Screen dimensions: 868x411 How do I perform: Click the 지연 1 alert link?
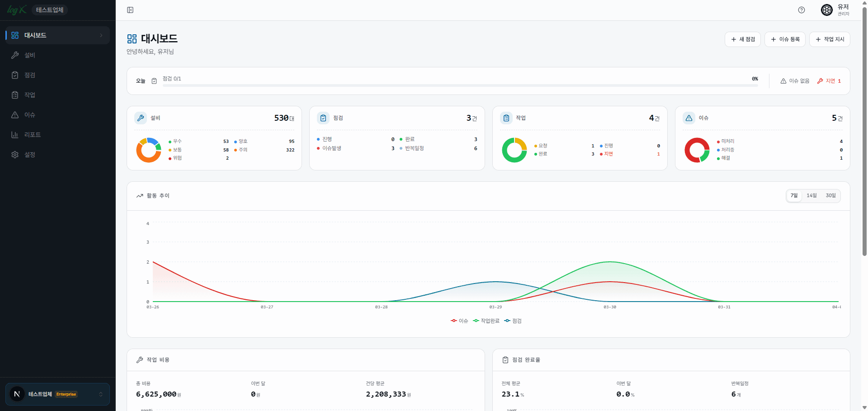coord(829,81)
